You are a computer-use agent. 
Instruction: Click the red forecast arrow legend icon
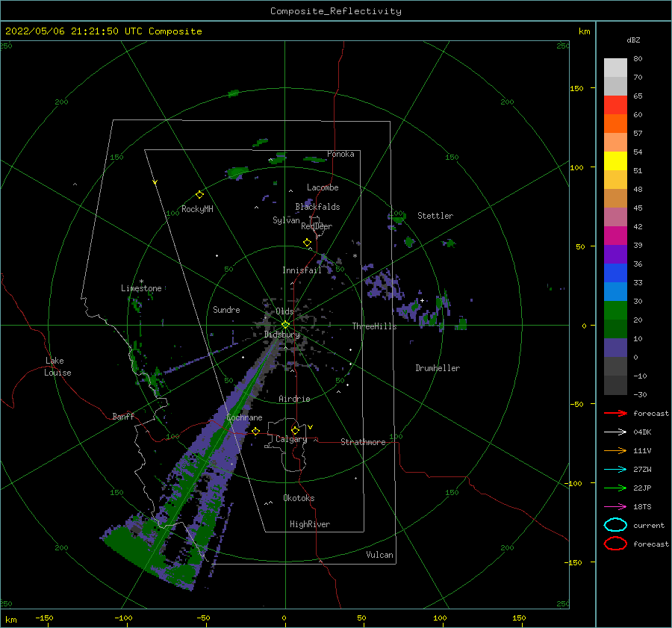(615, 413)
